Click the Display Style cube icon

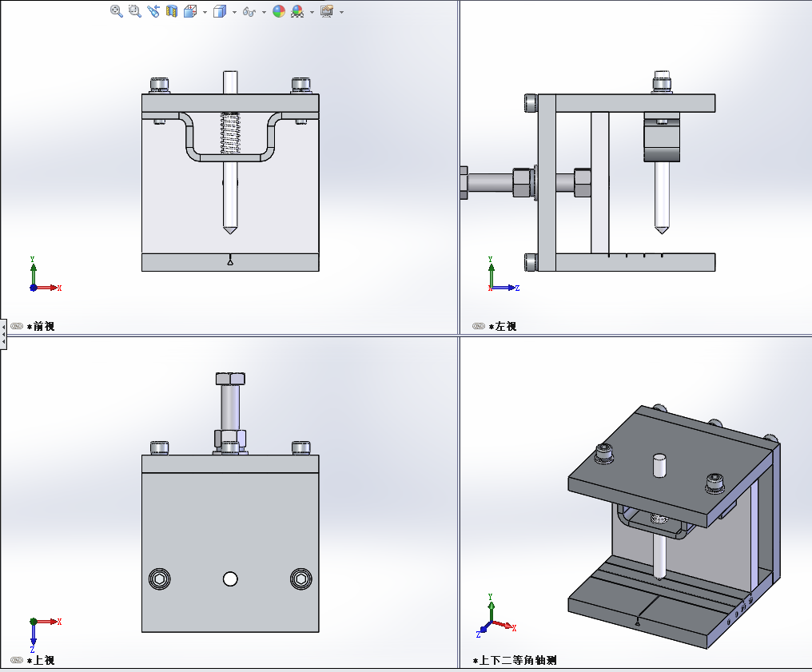220,11
